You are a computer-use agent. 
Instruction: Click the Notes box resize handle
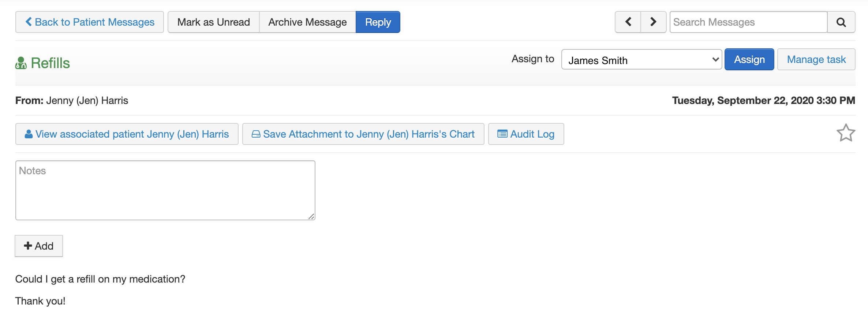311,216
